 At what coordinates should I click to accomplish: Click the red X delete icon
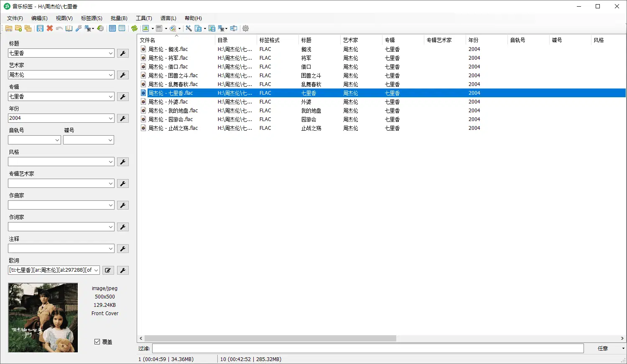pos(50,28)
